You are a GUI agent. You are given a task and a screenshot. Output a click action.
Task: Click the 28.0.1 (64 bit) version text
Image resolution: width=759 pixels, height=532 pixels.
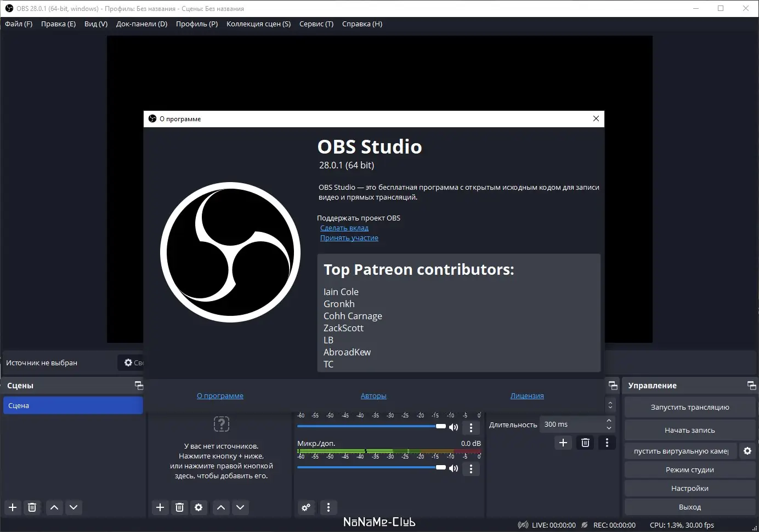coord(347,165)
